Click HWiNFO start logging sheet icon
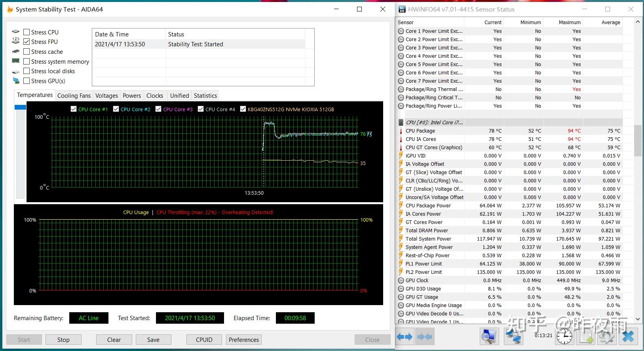Screen dimensions: 644x351 coord(587,337)
